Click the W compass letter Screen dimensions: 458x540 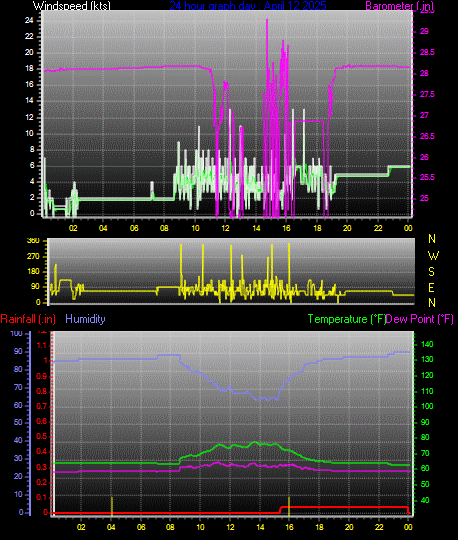click(x=433, y=256)
